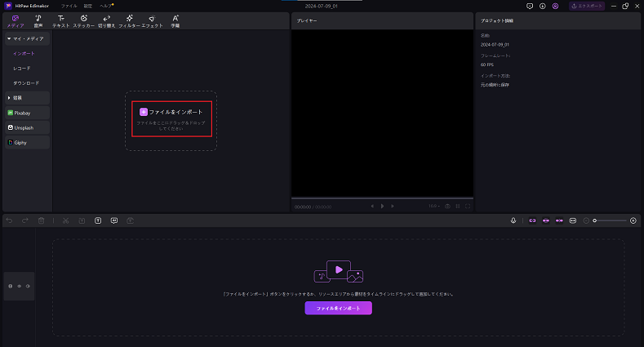This screenshot has height=347, width=644.
Task: Click the square icon after the scissors
Action: point(82,221)
